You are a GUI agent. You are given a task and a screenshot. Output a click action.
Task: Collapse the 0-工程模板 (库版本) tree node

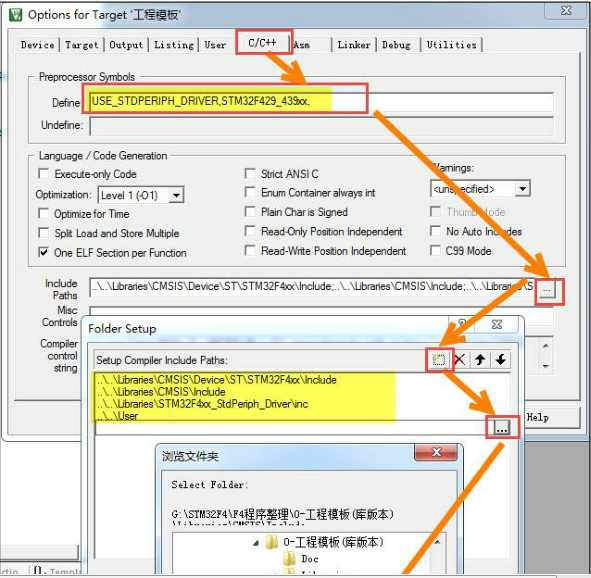(256, 543)
